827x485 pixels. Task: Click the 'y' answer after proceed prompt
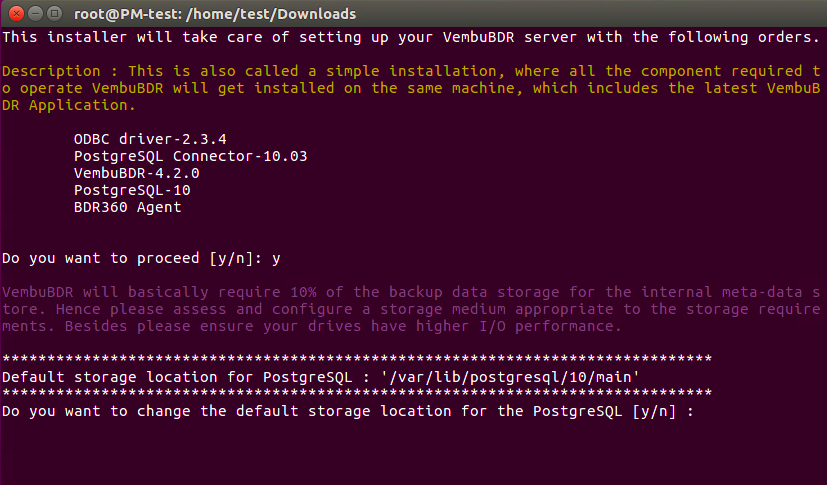(276, 259)
